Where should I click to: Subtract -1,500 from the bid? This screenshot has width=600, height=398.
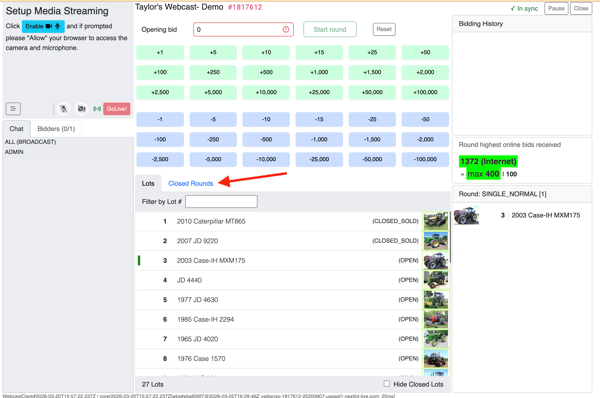(372, 139)
